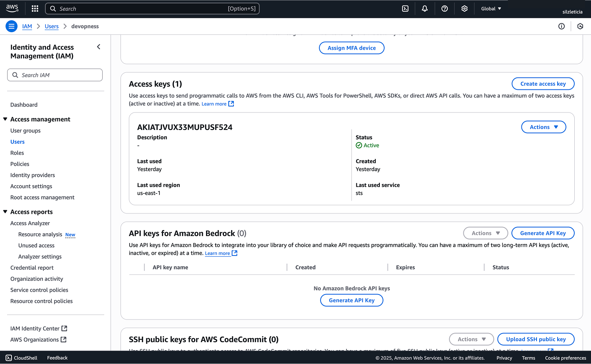The height and width of the screenshot is (364, 591).
Task: Open the info panel icon
Action: (562, 26)
